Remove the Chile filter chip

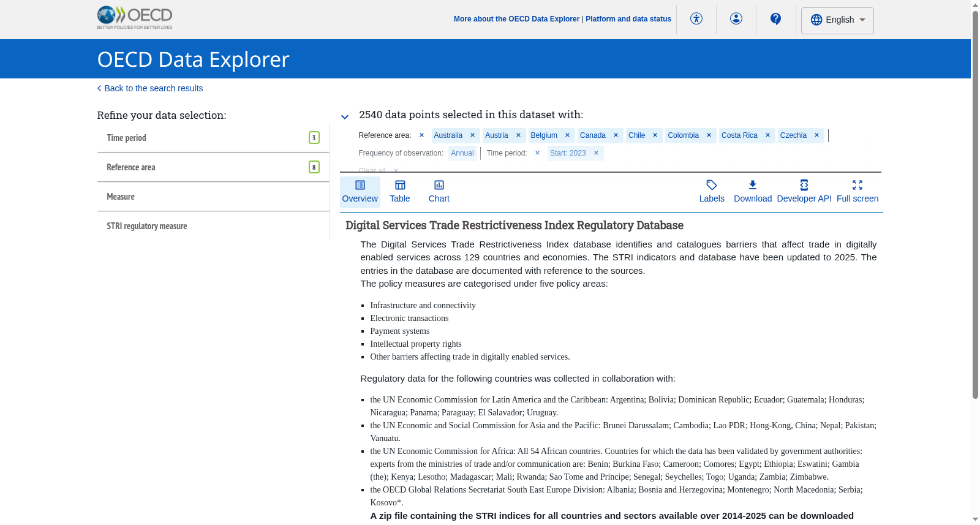click(655, 135)
